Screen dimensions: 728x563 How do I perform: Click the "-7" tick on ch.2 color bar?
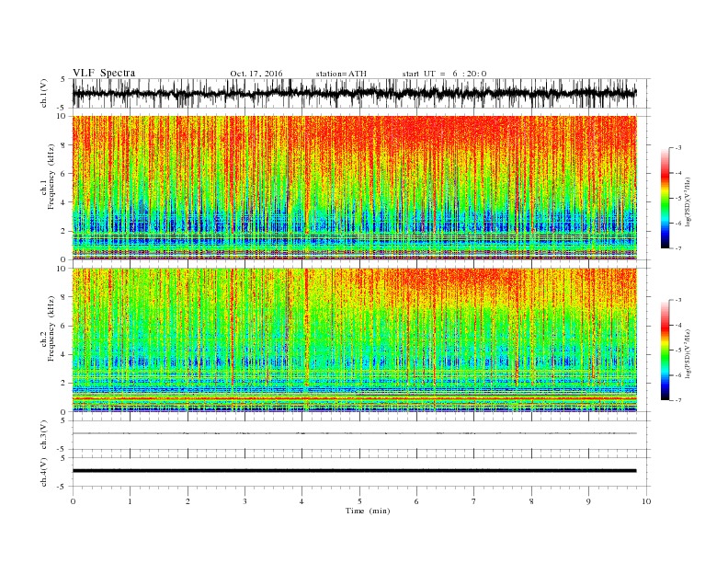click(x=678, y=400)
